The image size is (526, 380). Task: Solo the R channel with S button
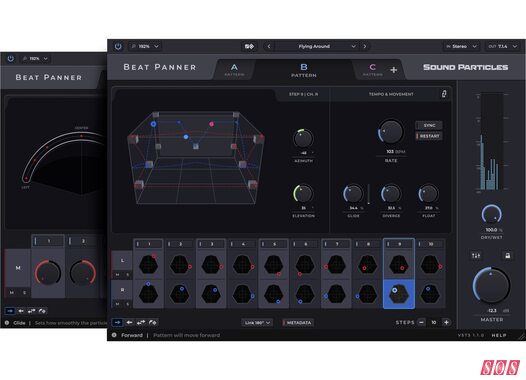tap(127, 304)
